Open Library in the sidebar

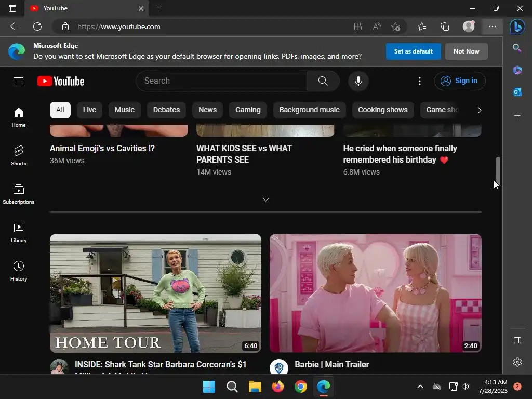tap(19, 232)
